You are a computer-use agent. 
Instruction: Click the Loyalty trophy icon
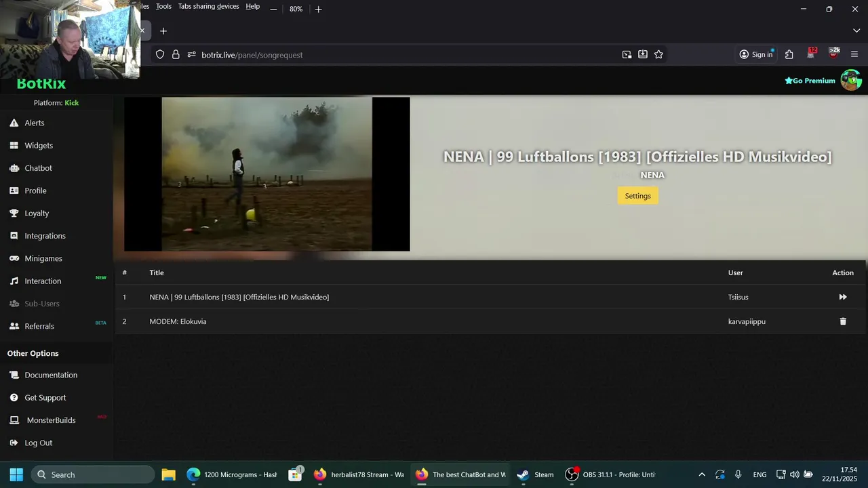click(x=14, y=213)
